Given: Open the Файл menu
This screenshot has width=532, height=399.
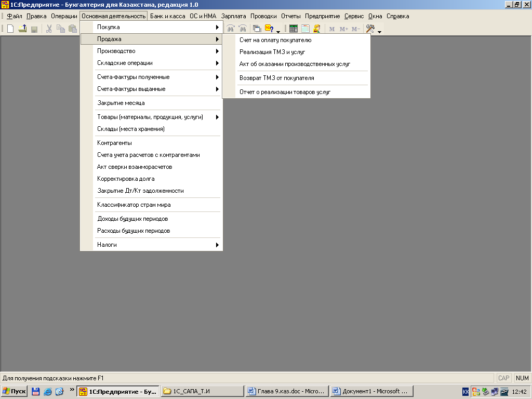Looking at the screenshot, I should click(x=14, y=16).
